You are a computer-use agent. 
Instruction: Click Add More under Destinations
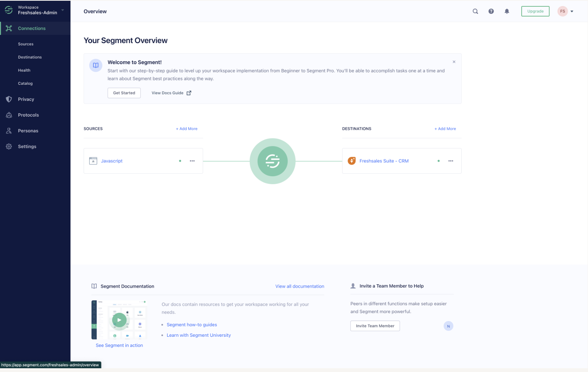coord(445,129)
